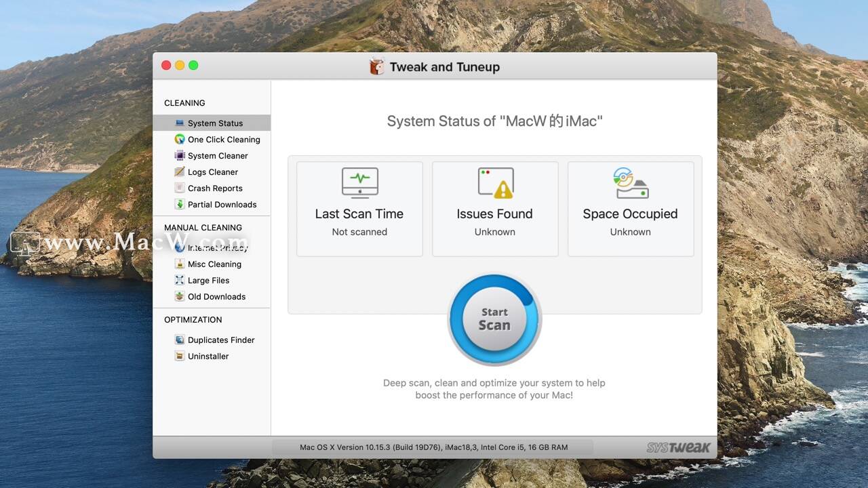Go to Old Downloads
868x488 pixels.
212,297
